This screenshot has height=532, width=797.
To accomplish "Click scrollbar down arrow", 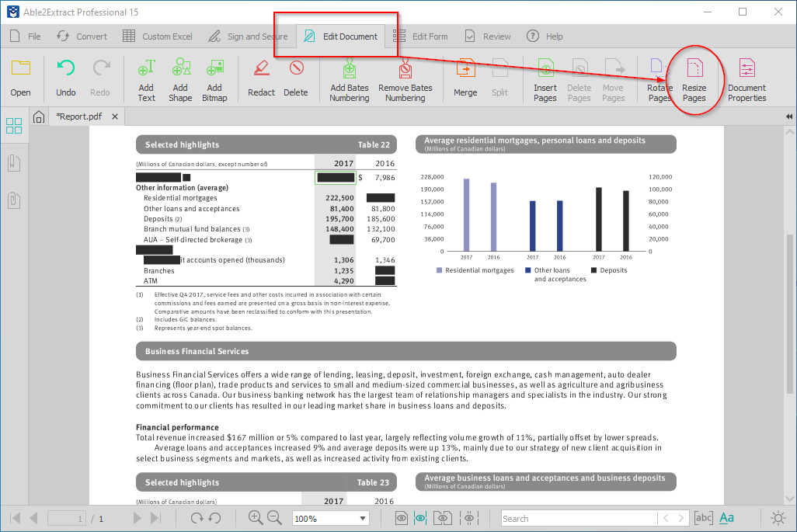I will coord(790,499).
